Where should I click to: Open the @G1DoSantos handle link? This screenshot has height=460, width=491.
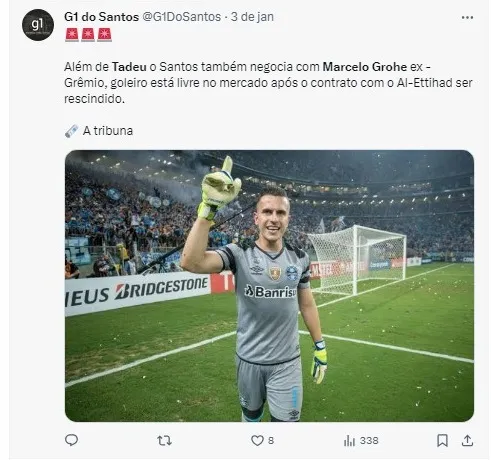(x=182, y=17)
